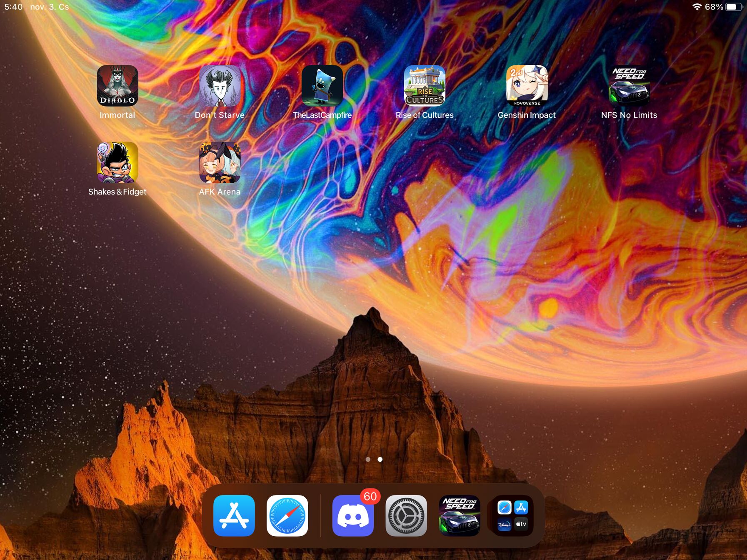
Task: Open TheLastCampfire app icon
Action: [x=322, y=85]
